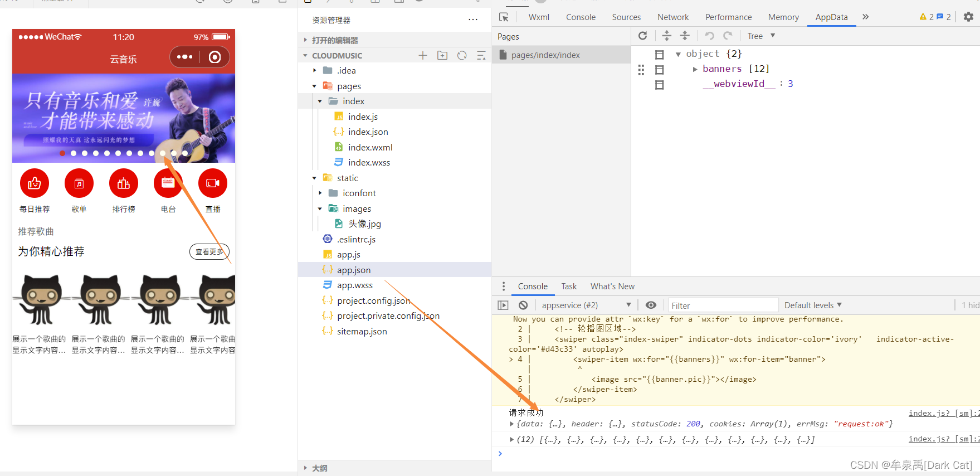Redo AppData edit
The height and width of the screenshot is (476, 980).
pyautogui.click(x=728, y=36)
